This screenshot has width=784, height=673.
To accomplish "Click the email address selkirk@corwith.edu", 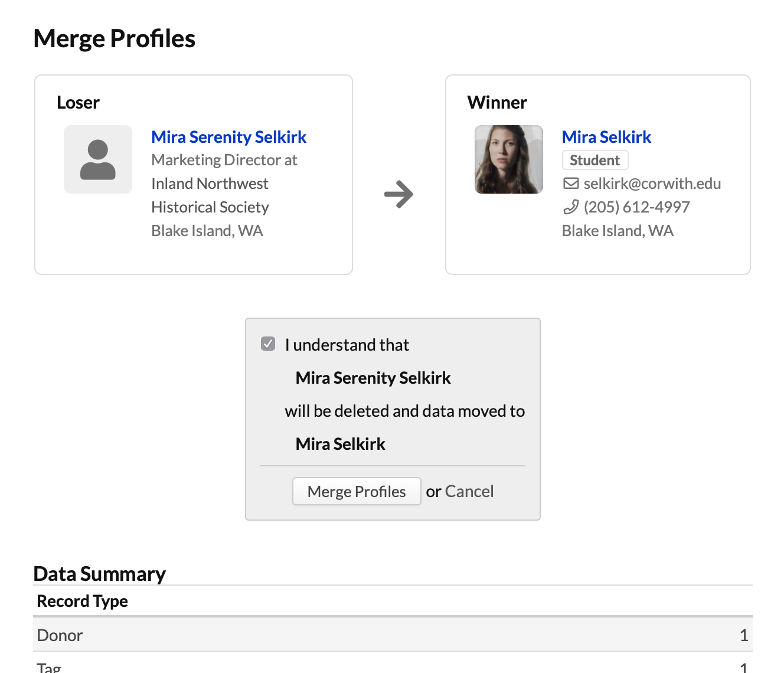I will (x=652, y=183).
